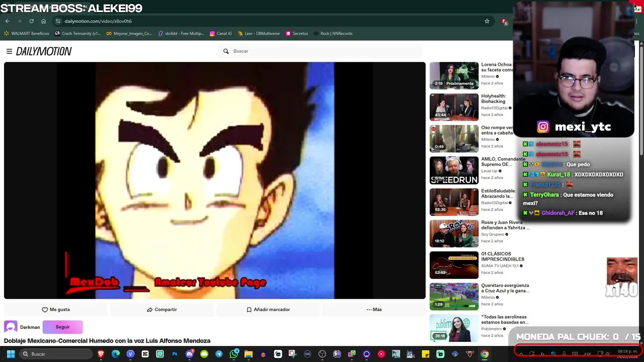The height and width of the screenshot is (362, 644).
Task: Open Sticky Notes from the taskbar
Action: click(426, 354)
